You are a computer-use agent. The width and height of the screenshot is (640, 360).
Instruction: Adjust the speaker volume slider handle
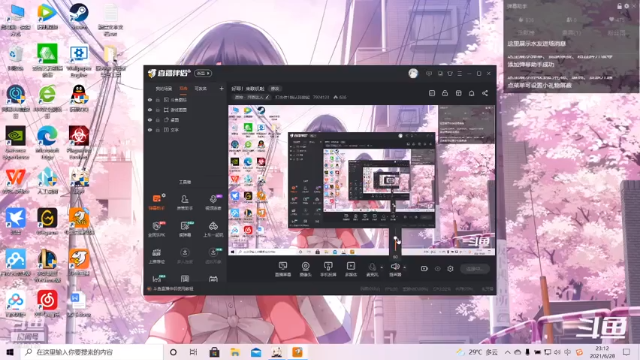(x=396, y=239)
